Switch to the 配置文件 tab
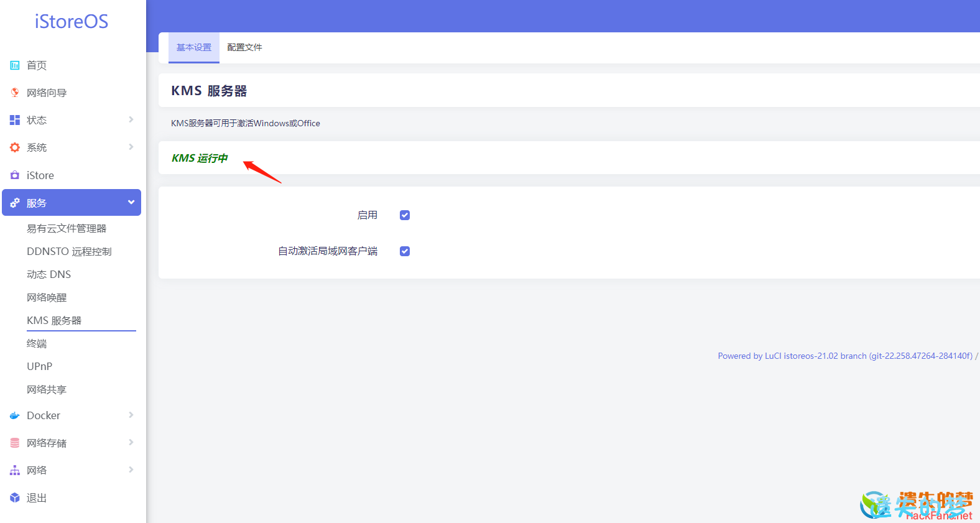The image size is (980, 523). [x=244, y=47]
